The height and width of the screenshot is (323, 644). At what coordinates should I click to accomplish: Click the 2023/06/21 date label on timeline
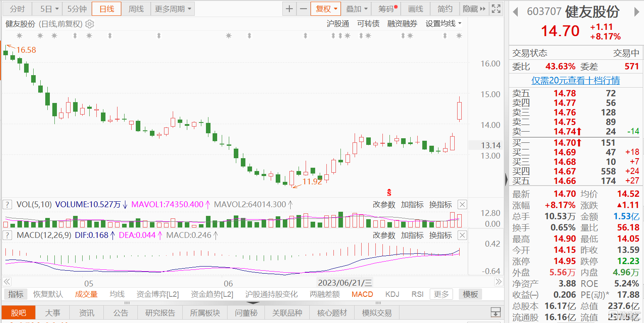(x=345, y=283)
